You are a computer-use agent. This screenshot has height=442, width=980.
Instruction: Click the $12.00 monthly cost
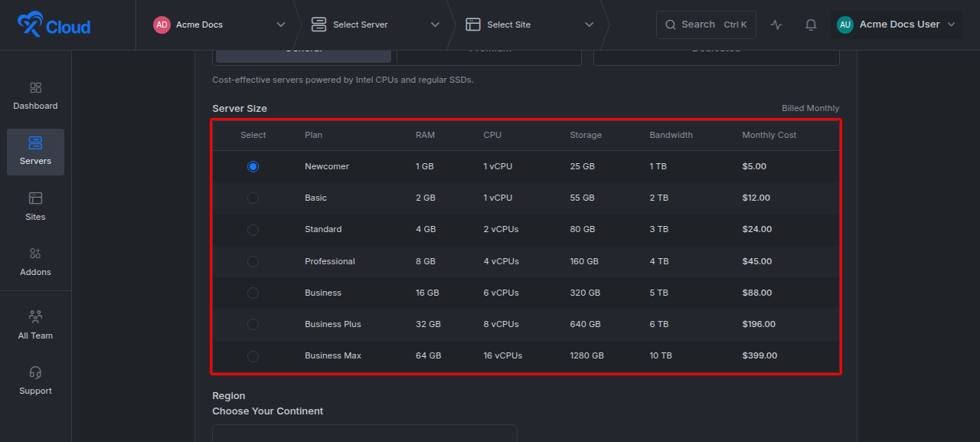pyautogui.click(x=756, y=198)
